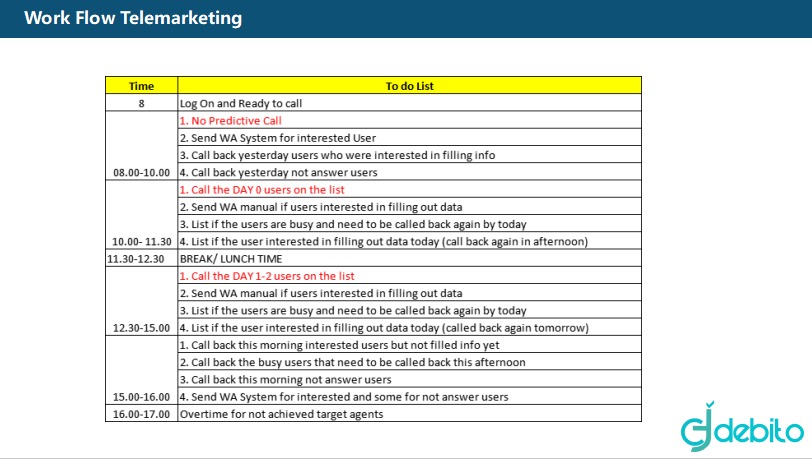812x459 pixels.
Task: Select the 'Log On and Ready to call' row
Action: (409, 103)
